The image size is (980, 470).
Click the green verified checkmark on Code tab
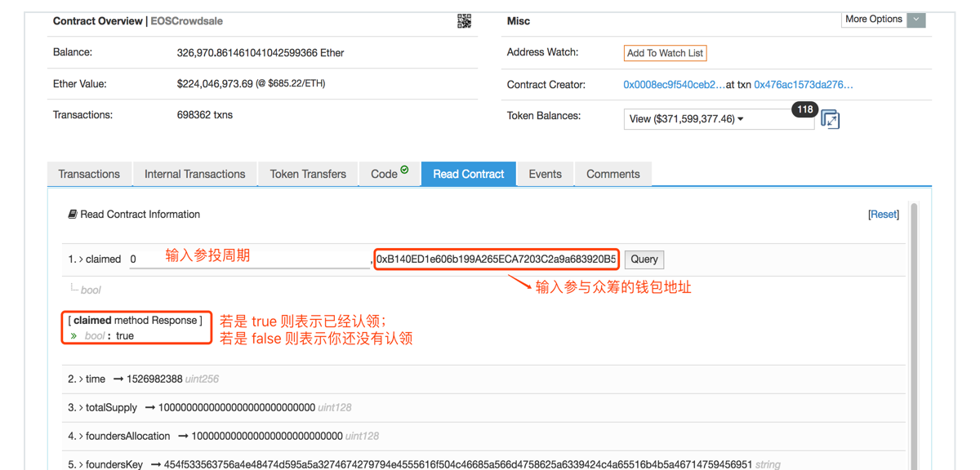404,170
